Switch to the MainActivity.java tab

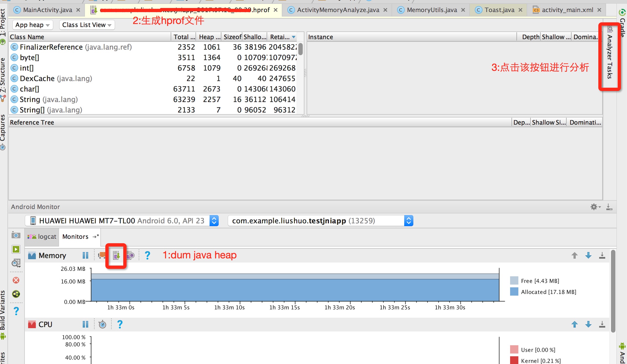coord(47,10)
